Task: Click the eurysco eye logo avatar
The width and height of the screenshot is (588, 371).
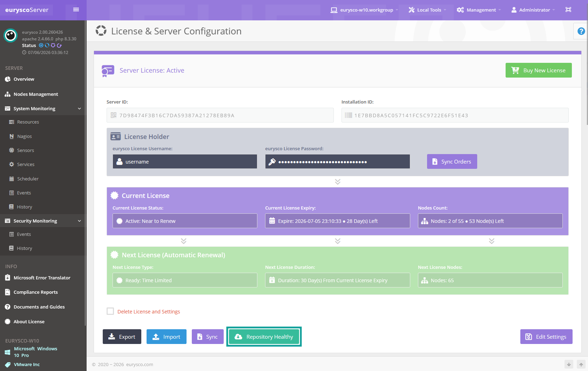Action: click(11, 35)
